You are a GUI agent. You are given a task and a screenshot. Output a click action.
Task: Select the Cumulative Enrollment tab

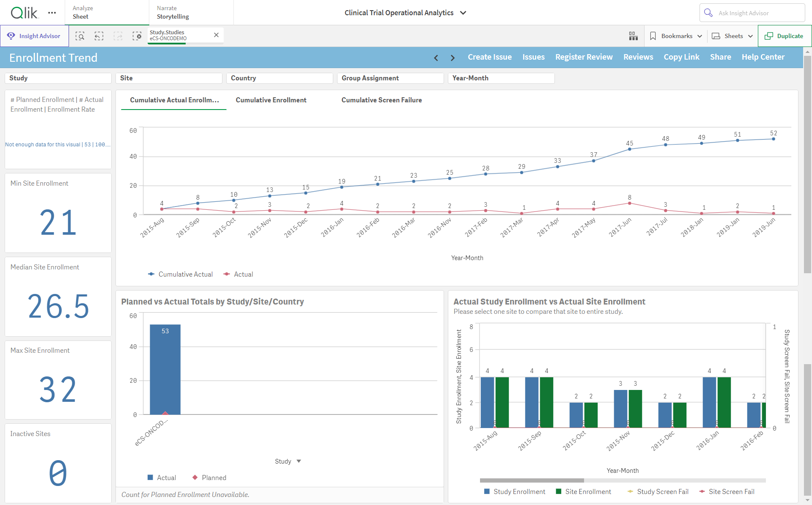271,100
